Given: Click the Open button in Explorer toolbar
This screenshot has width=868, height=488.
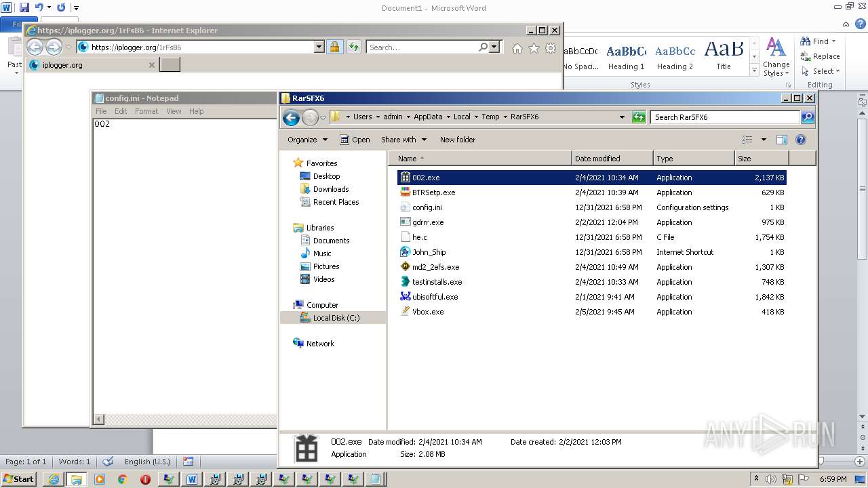Looking at the screenshot, I should tap(355, 140).
